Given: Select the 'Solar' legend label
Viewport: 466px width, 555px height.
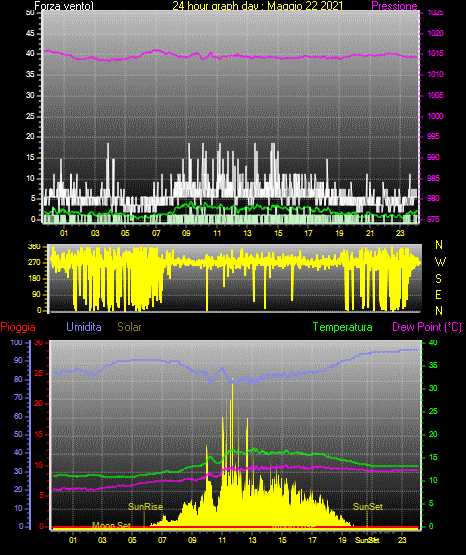Looking at the screenshot, I should pos(129,327).
